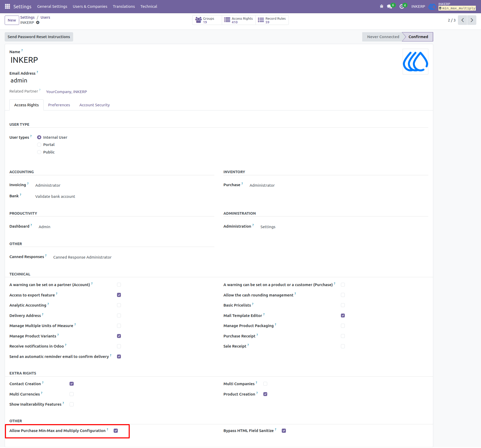Select the Portal user type
The height and width of the screenshot is (448, 481).
click(39, 145)
